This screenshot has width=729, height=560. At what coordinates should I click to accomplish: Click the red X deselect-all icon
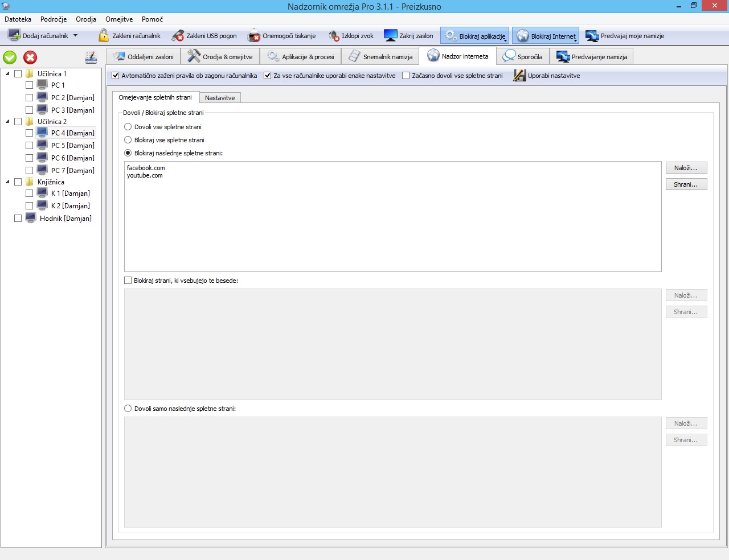(x=30, y=57)
